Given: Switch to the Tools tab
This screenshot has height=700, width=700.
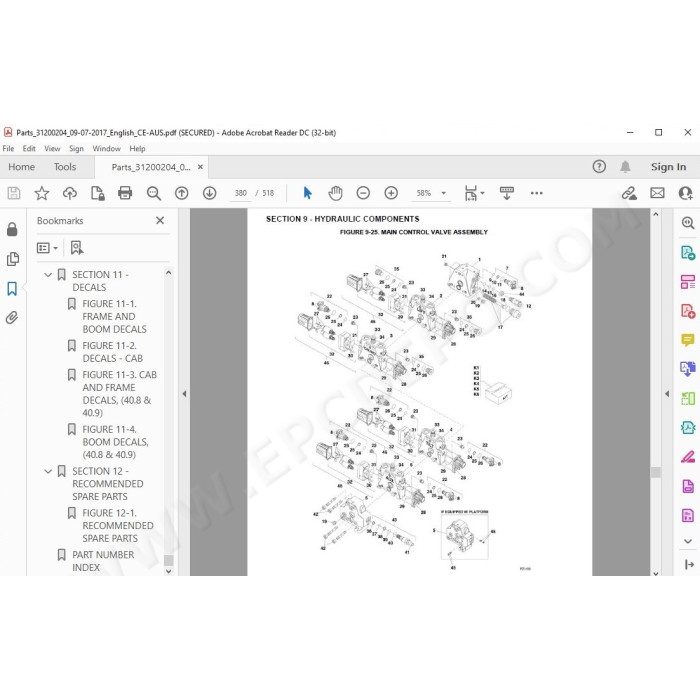Looking at the screenshot, I should point(65,167).
